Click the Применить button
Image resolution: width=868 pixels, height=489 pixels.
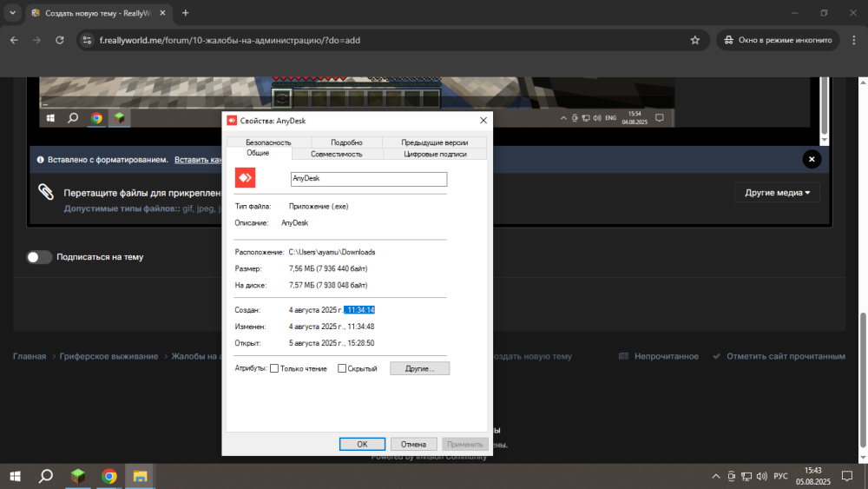click(465, 444)
